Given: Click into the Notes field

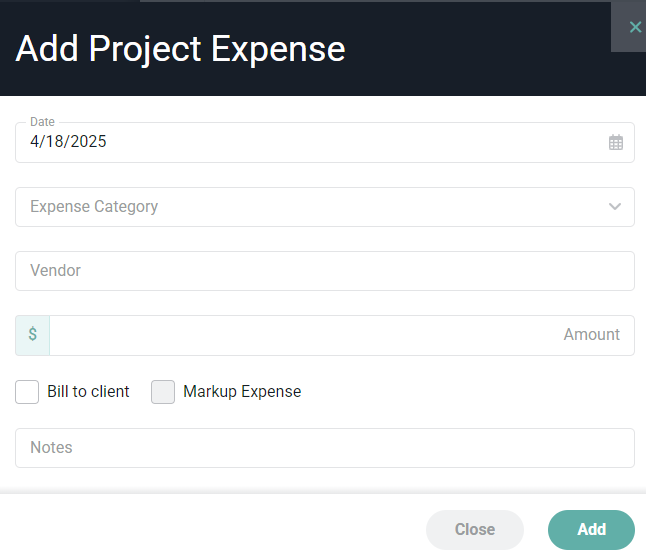Looking at the screenshot, I should coord(325,448).
